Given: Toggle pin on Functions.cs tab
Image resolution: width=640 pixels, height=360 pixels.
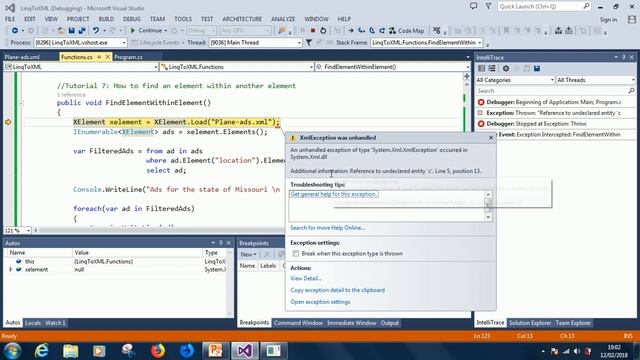Looking at the screenshot, I should coord(99,57).
